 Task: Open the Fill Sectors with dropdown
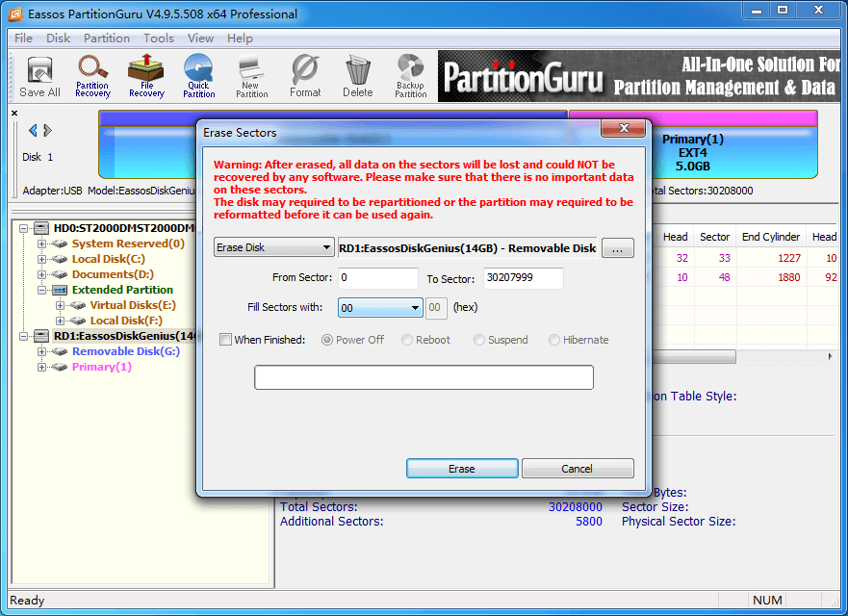tap(380, 308)
